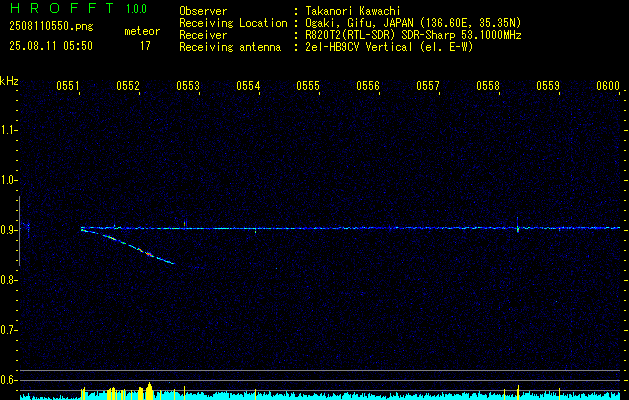629x400 pixels.
Task: Click the version number 1.0.0
Action: click(x=136, y=9)
